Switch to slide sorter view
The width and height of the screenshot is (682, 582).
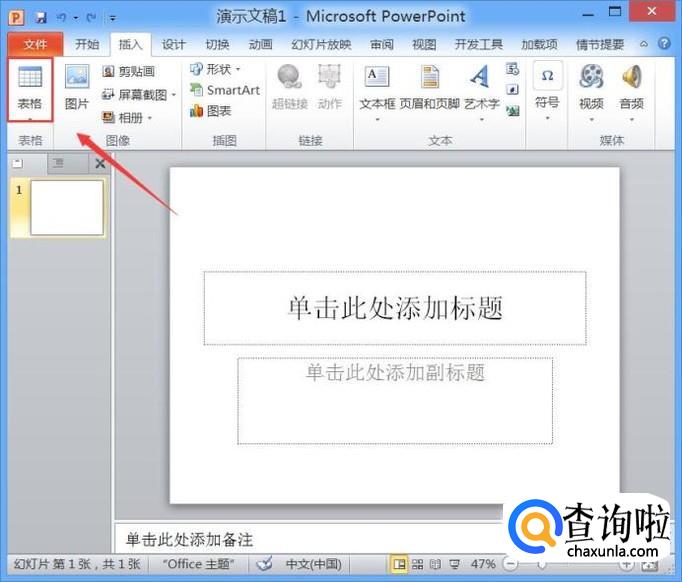tap(418, 564)
